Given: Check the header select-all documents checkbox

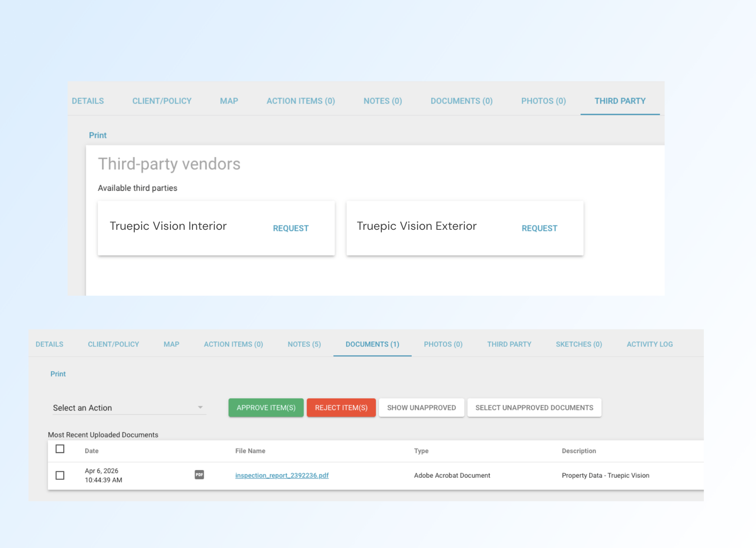Looking at the screenshot, I should [60, 450].
